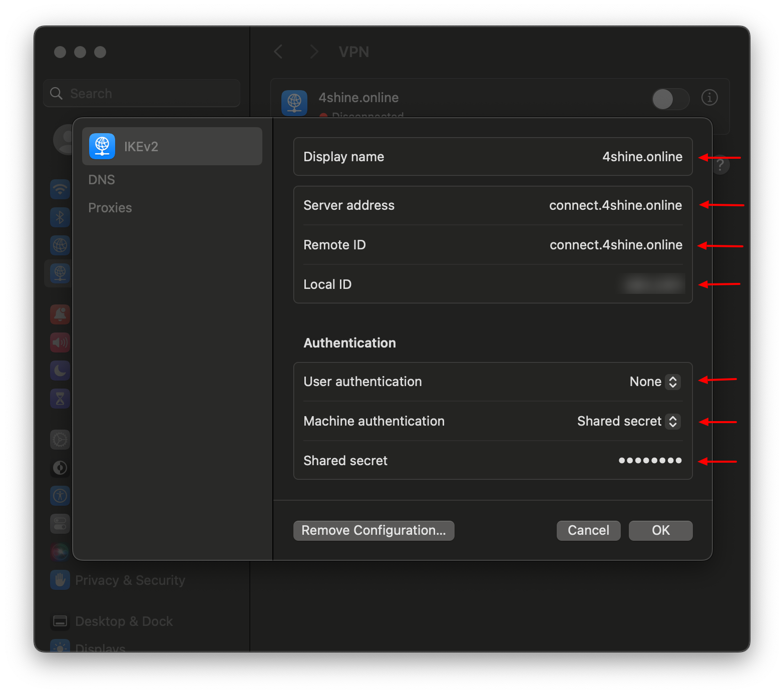The width and height of the screenshot is (784, 694).
Task: Cancel the VPN configuration changes
Action: [x=588, y=530]
